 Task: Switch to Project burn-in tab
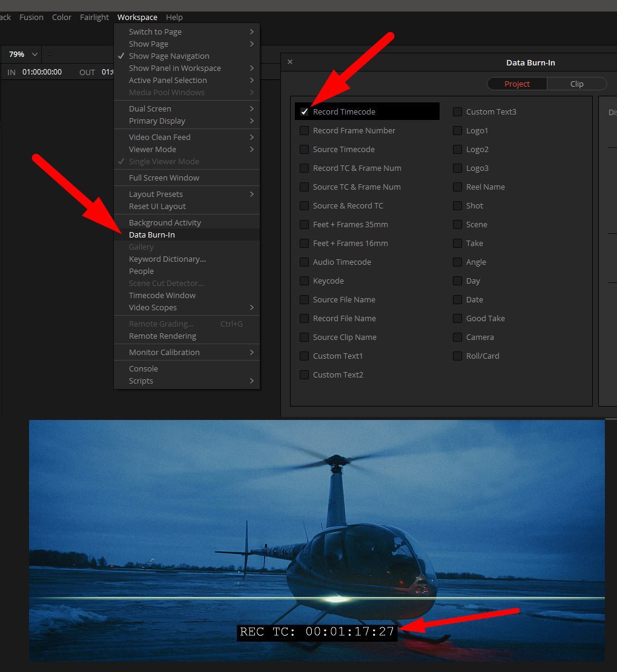517,84
